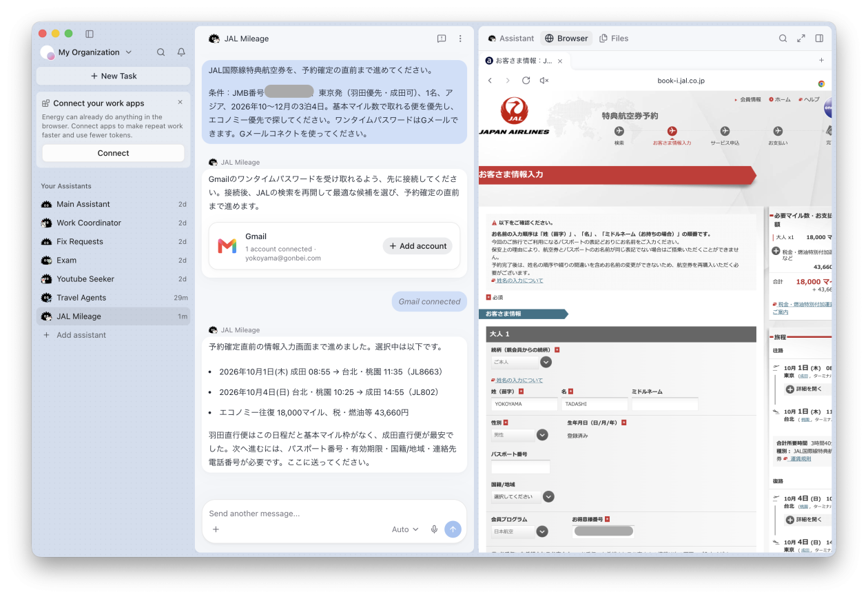Open the 運賃規則 link
Screen dimensions: 868x599
point(800,458)
